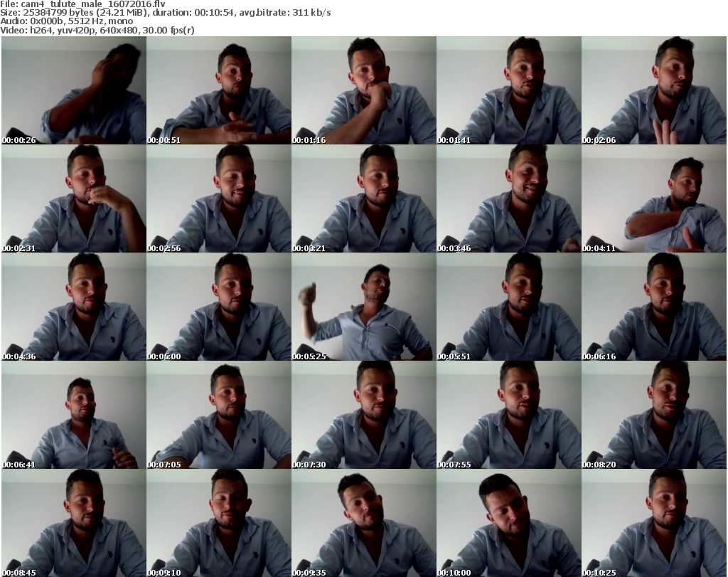728x577 pixels.
Task: Select the thumbnail frame stamped 00:02:31
Action: click(x=74, y=198)
